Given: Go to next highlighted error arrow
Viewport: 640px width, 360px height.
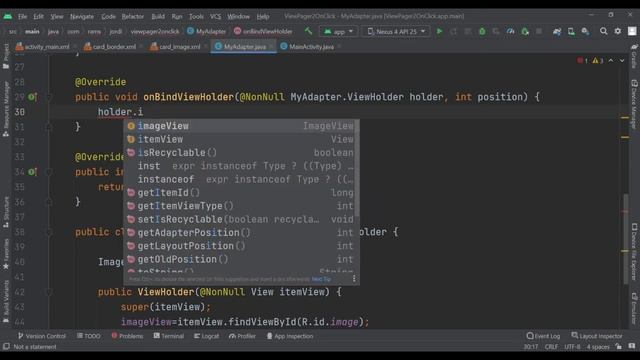Looking at the screenshot, I should (622, 60).
